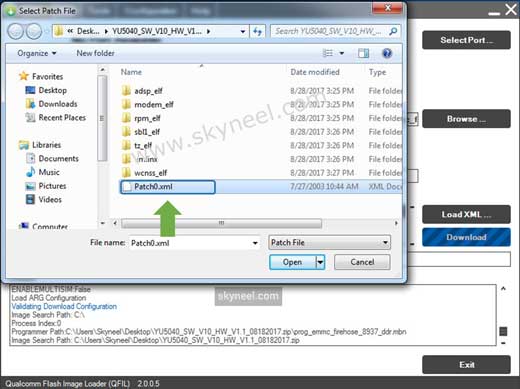The image size is (520, 389).
Task: Toggle the preview pane icon
Action: click(x=363, y=53)
